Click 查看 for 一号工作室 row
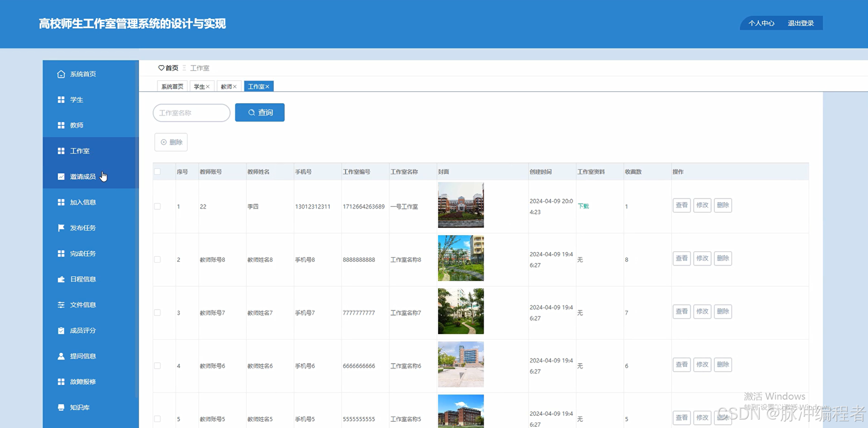 click(682, 205)
